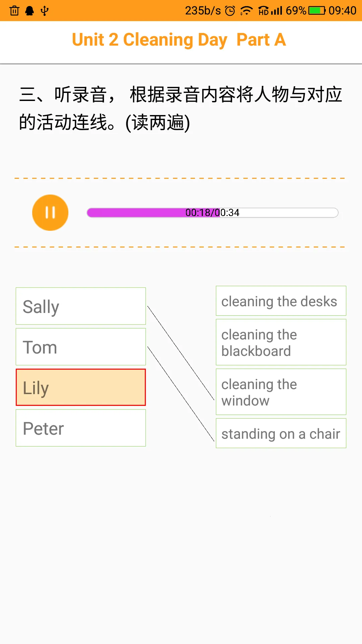The height and width of the screenshot is (644, 362).
Task: Choose 'standing on a chair' option
Action: click(x=281, y=433)
